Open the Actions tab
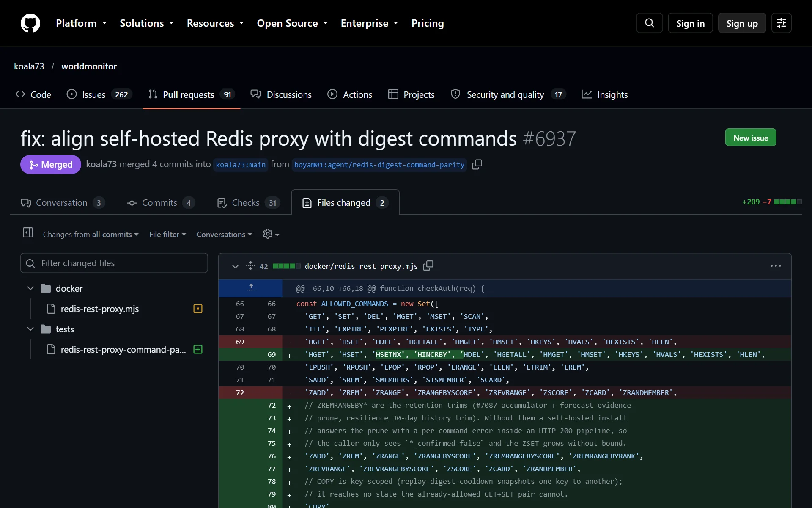Screen dimensions: 812x508 350,94
